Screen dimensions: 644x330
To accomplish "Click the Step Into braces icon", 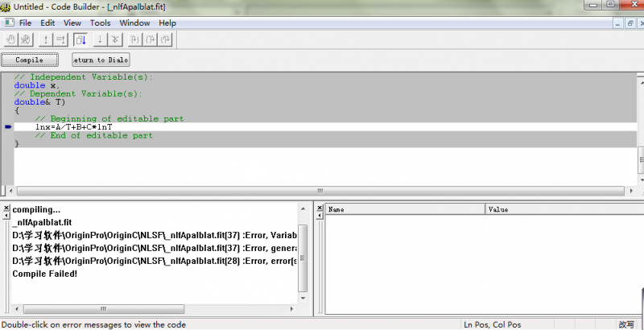I will point(134,39).
